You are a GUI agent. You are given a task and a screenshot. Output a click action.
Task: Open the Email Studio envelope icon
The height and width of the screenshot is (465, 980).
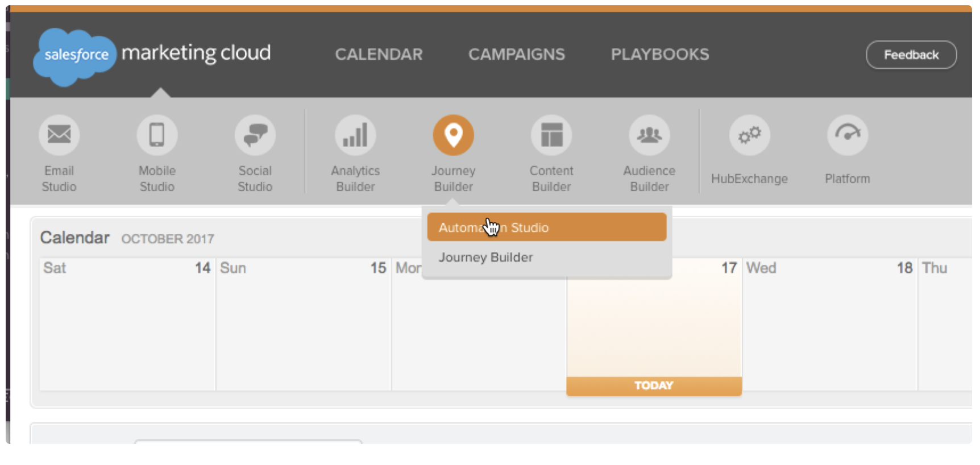(59, 135)
